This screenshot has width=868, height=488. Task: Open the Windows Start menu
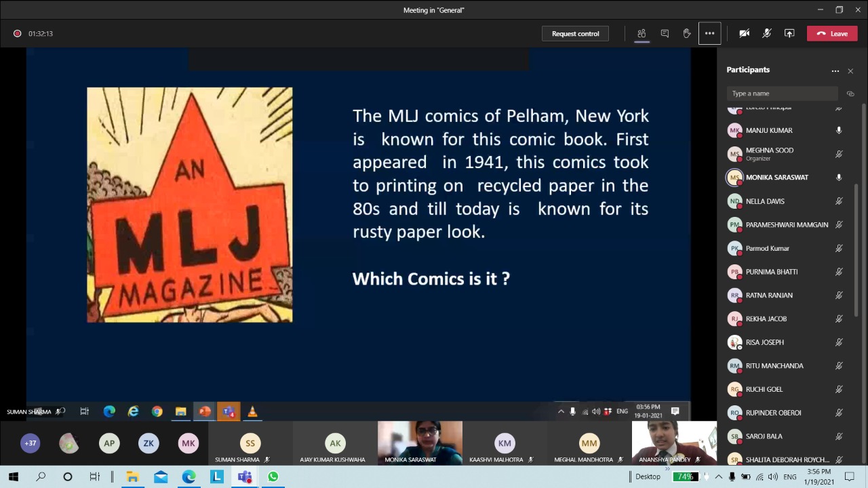pos(13,476)
